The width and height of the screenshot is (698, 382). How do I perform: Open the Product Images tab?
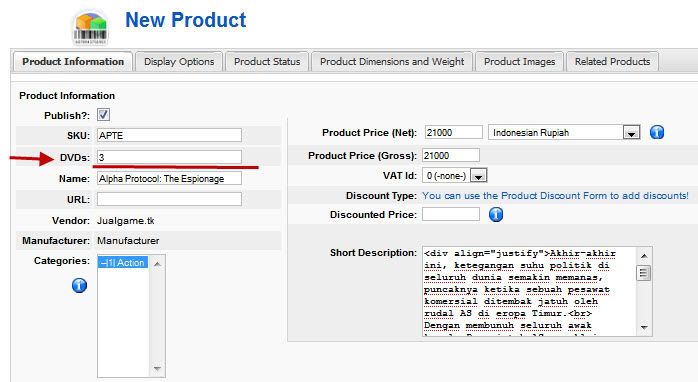pyautogui.click(x=519, y=61)
